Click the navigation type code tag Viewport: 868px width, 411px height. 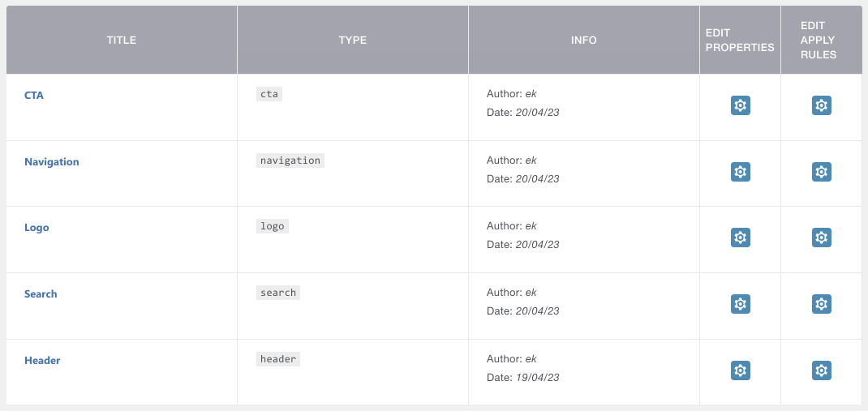[x=290, y=161]
